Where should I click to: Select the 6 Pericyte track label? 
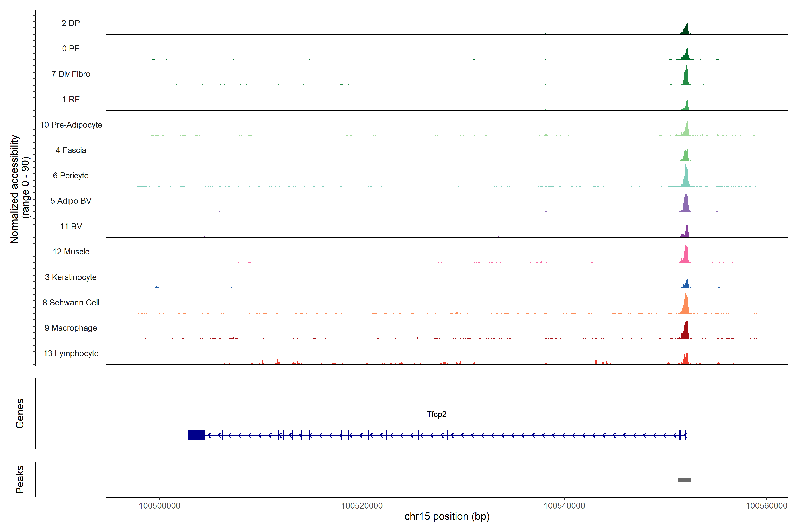pos(70,175)
